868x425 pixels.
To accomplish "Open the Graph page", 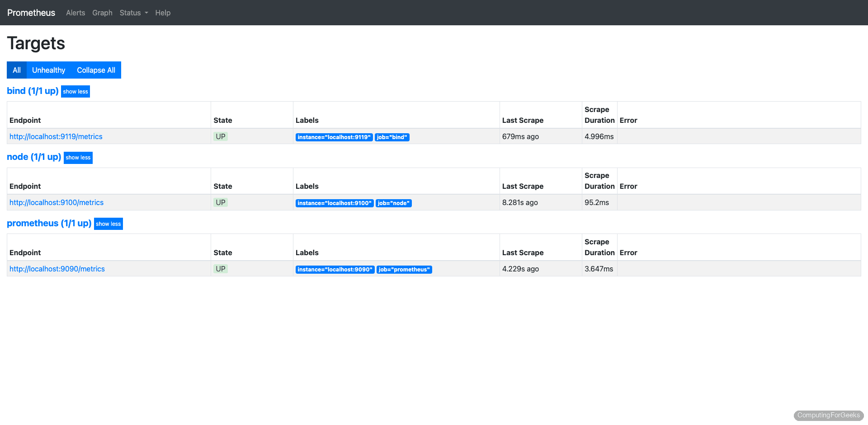I will (102, 13).
